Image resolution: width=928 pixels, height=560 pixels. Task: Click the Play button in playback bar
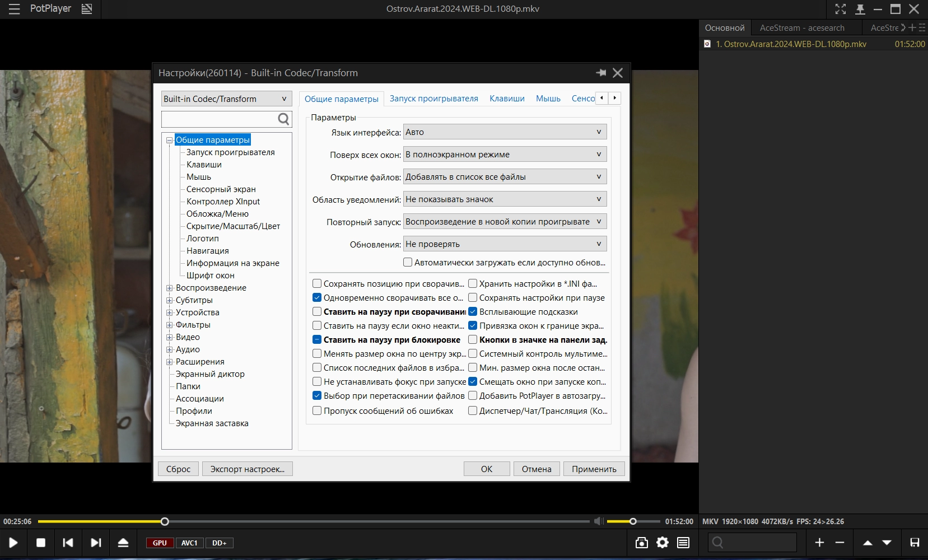[13, 543]
